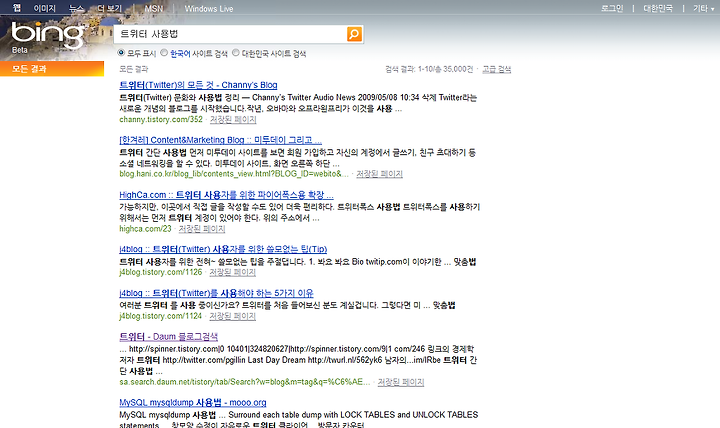Select the 한국어 사이트 검색 radio button
Viewport: 720px width, 428px height.
[x=164, y=53]
